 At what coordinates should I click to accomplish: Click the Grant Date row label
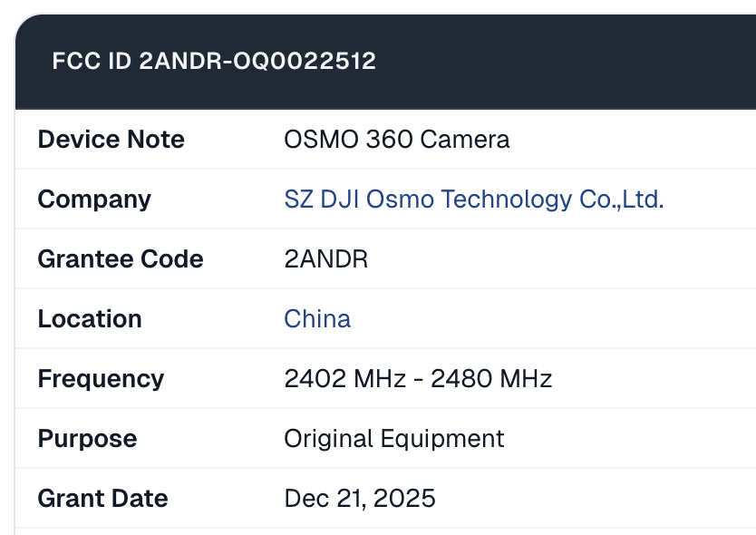pos(102,499)
